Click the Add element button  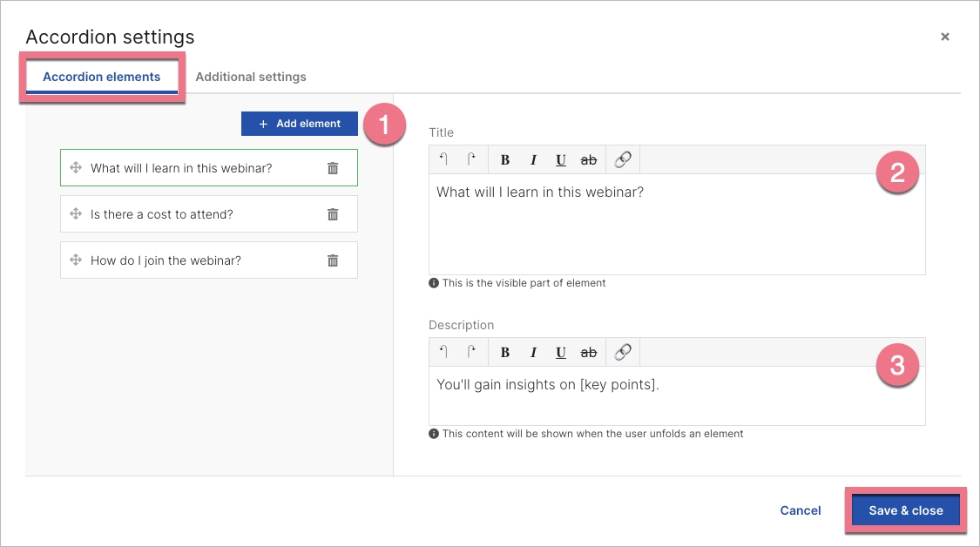[299, 123]
